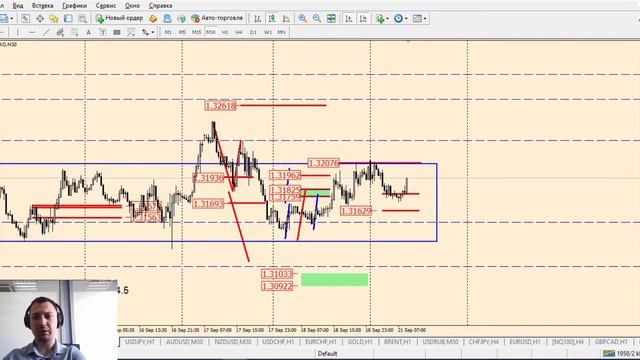Viewport: 640px width, 360px height.
Task: Click the crosshair Data Window icon
Action: [x=40, y=18]
